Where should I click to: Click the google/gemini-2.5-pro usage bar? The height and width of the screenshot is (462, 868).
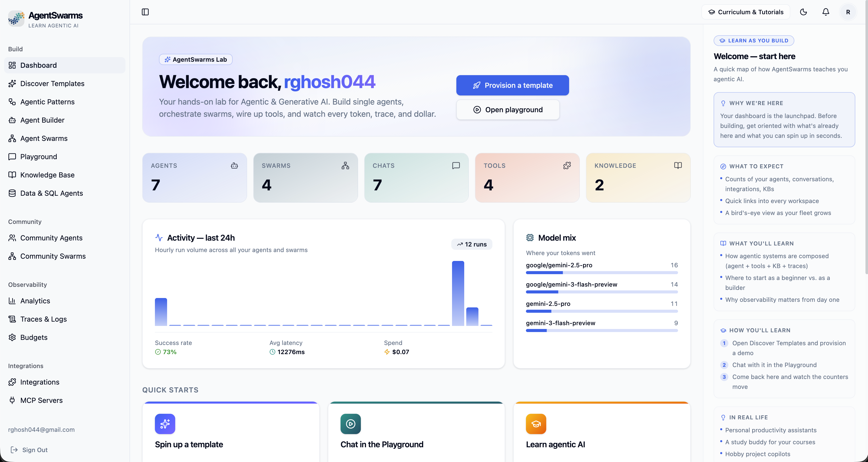[x=602, y=273]
